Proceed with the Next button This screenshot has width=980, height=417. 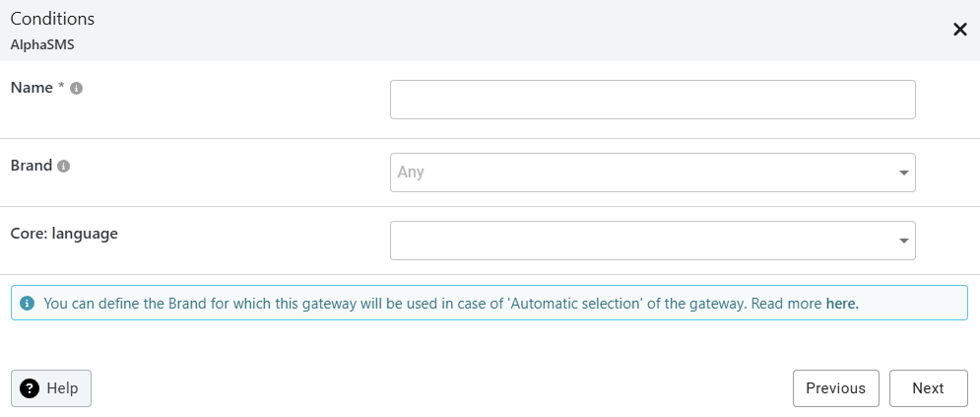[x=928, y=388]
